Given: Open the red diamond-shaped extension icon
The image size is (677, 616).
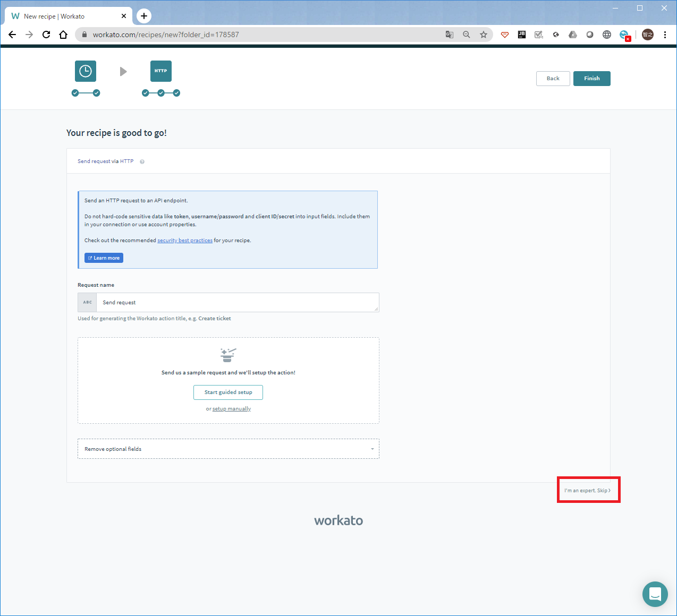Looking at the screenshot, I should pyautogui.click(x=505, y=35).
